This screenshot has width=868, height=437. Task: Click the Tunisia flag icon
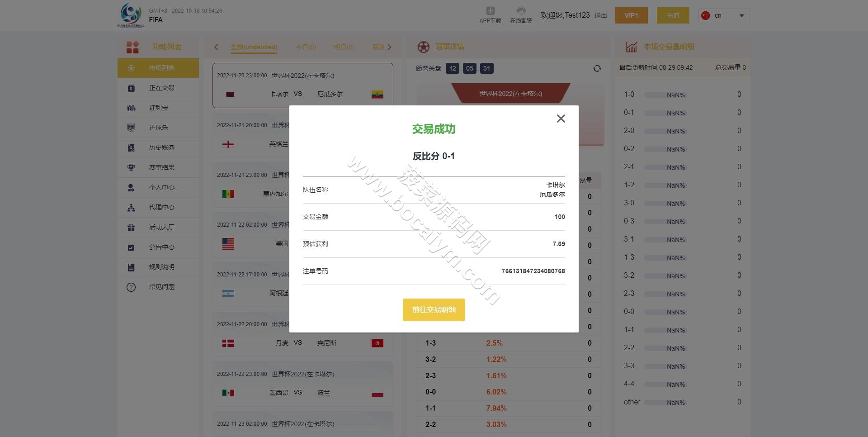click(x=377, y=343)
